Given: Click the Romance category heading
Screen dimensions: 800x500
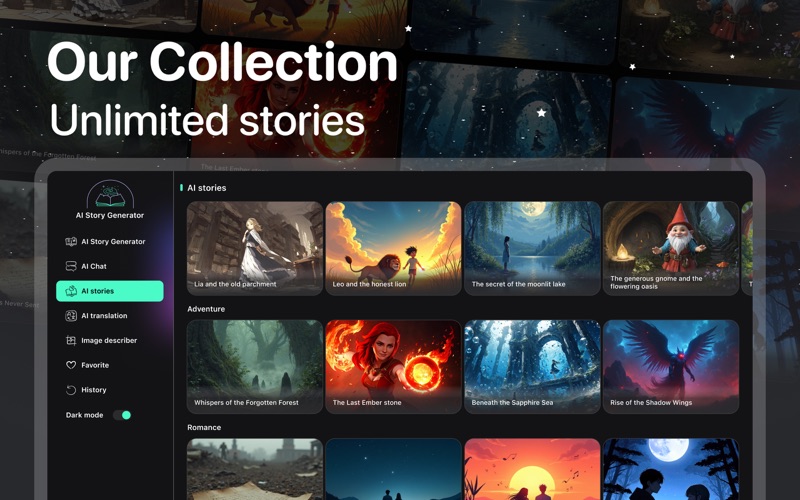Looking at the screenshot, I should (204, 428).
